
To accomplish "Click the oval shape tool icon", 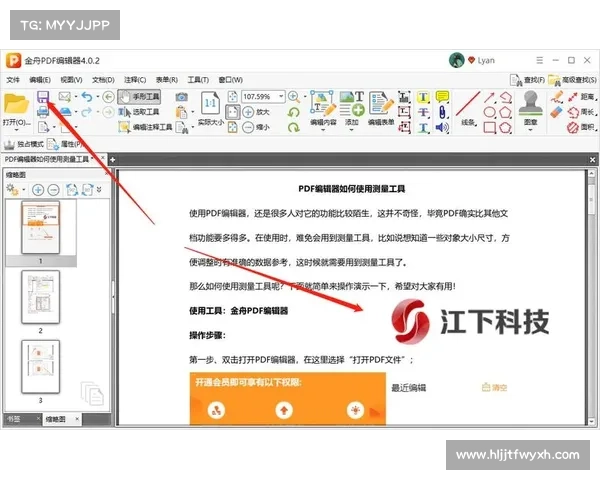I will pyautogui.click(x=489, y=112).
